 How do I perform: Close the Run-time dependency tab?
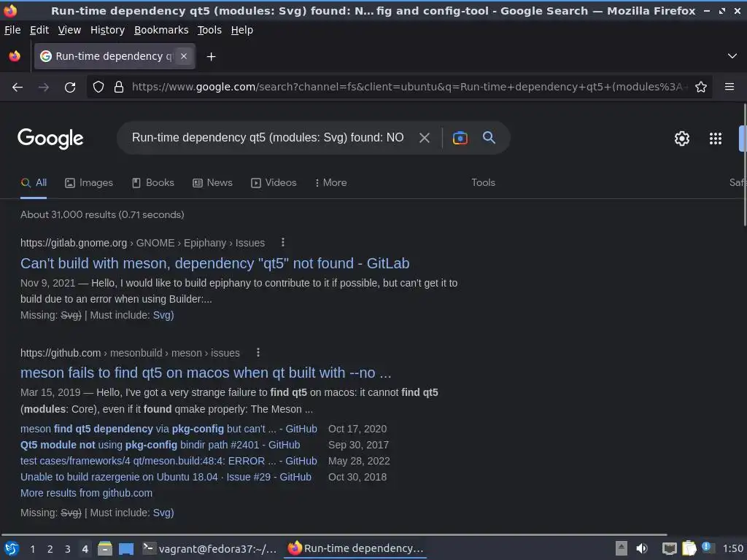[x=184, y=56]
